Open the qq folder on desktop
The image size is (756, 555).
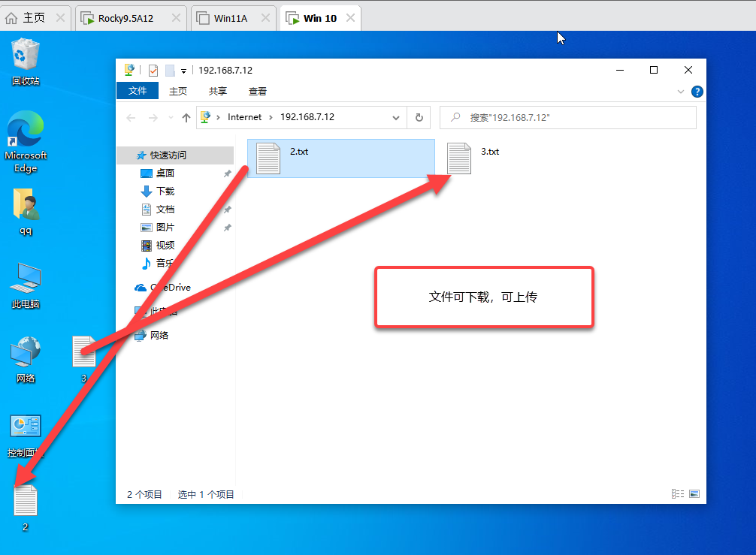point(26,207)
